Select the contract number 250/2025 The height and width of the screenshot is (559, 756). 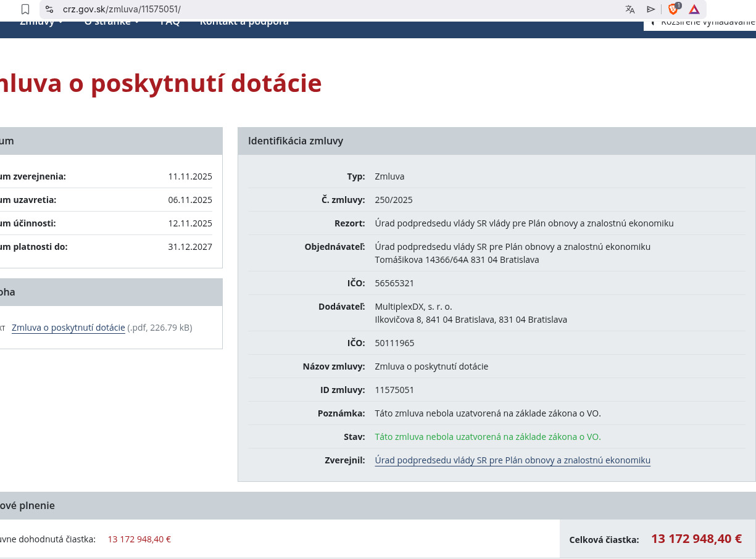pos(394,200)
